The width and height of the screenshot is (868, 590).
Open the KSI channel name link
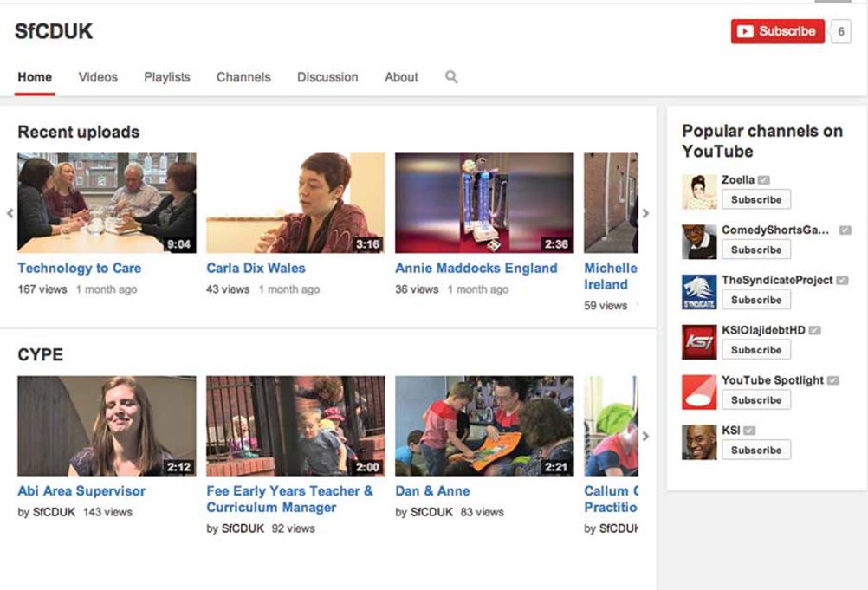pos(731,430)
